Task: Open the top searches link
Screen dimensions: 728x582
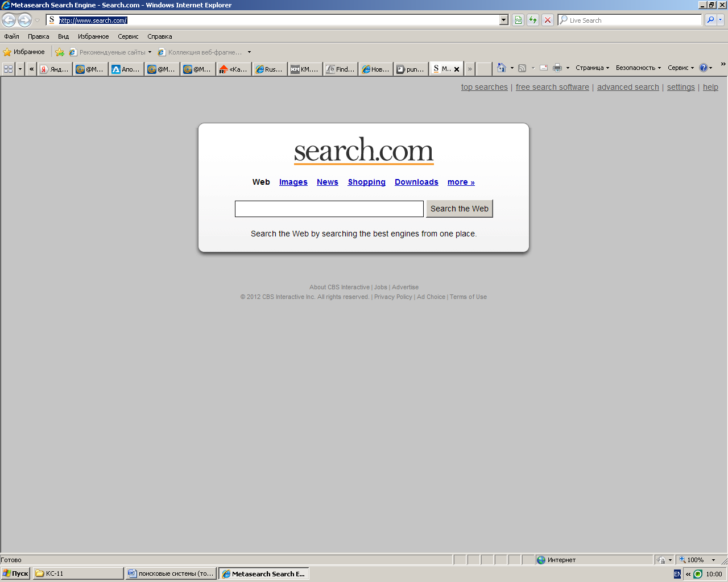Action: [x=485, y=87]
